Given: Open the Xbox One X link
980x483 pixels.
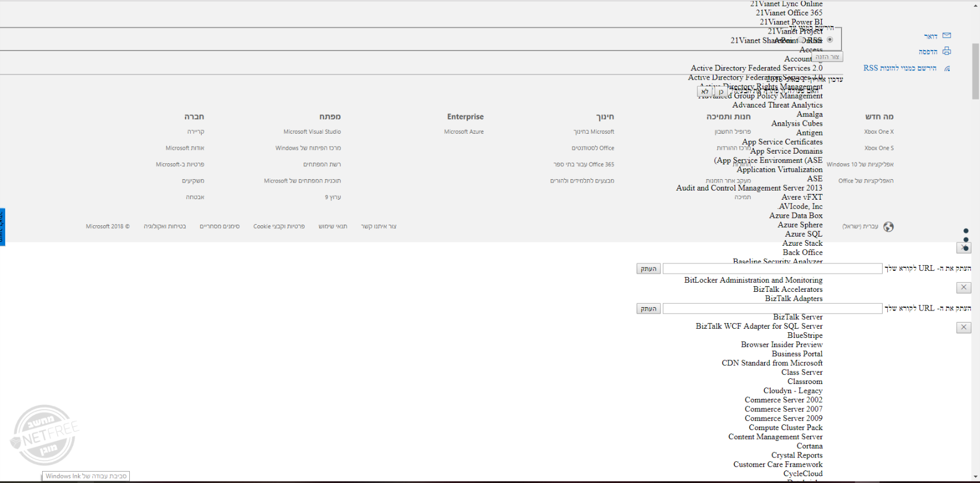Looking at the screenshot, I should [879, 132].
